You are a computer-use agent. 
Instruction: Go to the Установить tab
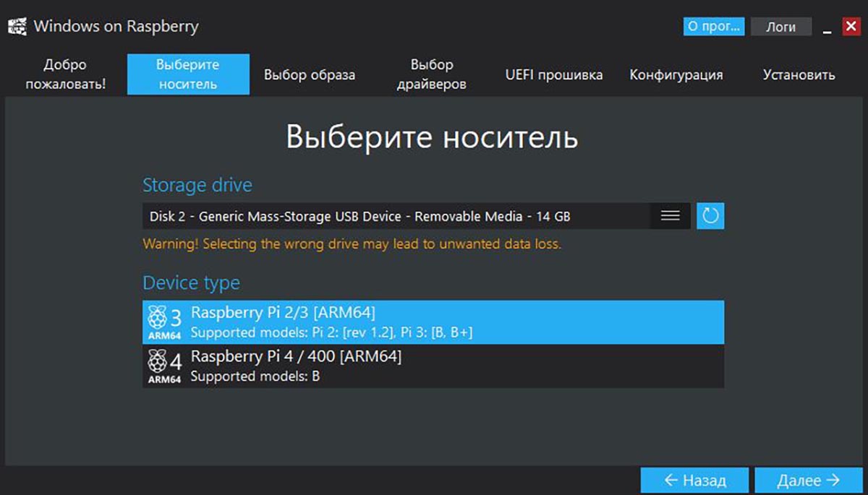[x=799, y=74]
